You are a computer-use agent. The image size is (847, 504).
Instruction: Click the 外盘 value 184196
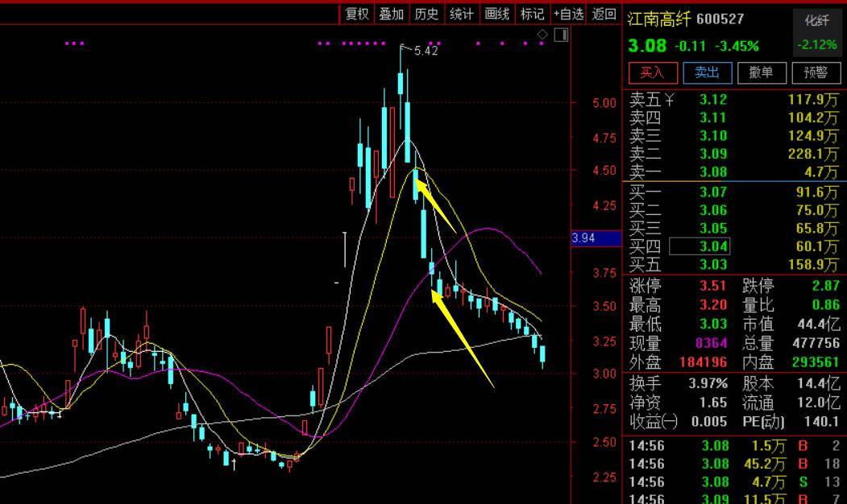point(704,362)
